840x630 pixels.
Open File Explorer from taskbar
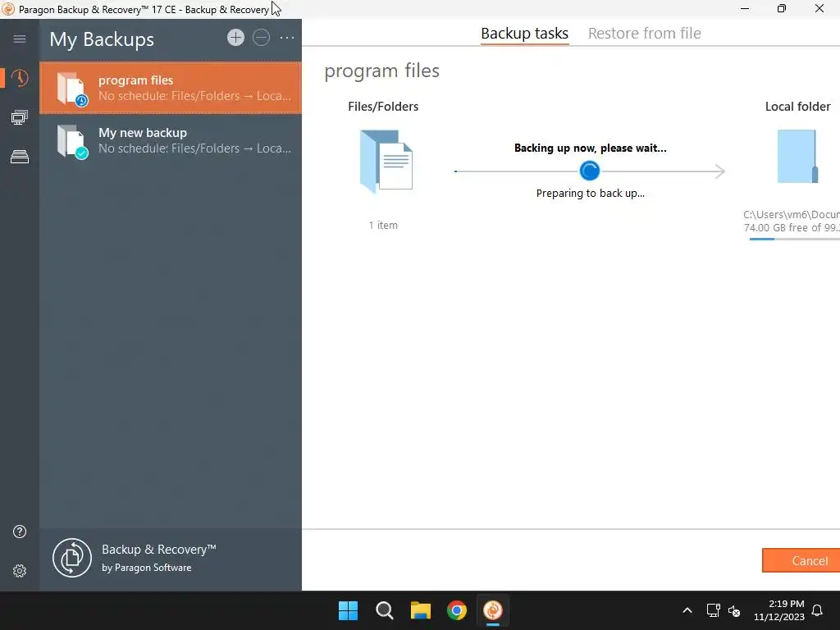(x=421, y=610)
